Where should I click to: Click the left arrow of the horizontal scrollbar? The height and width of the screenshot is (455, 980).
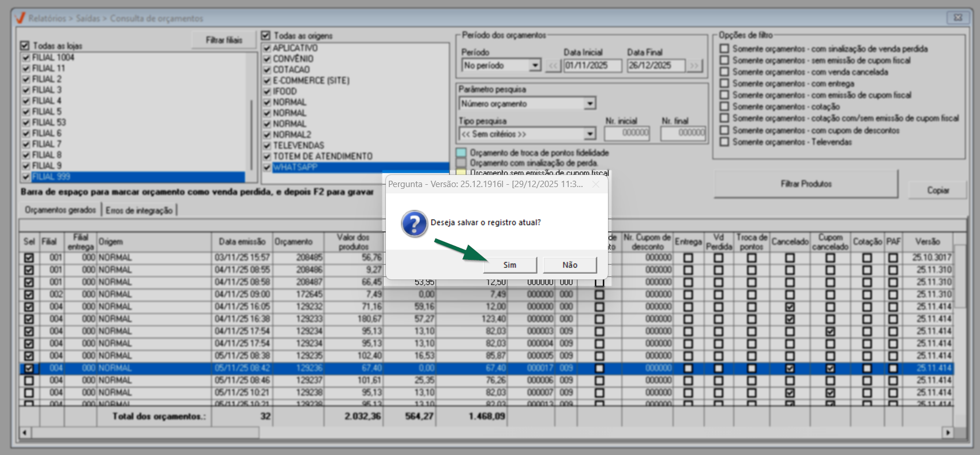25,432
